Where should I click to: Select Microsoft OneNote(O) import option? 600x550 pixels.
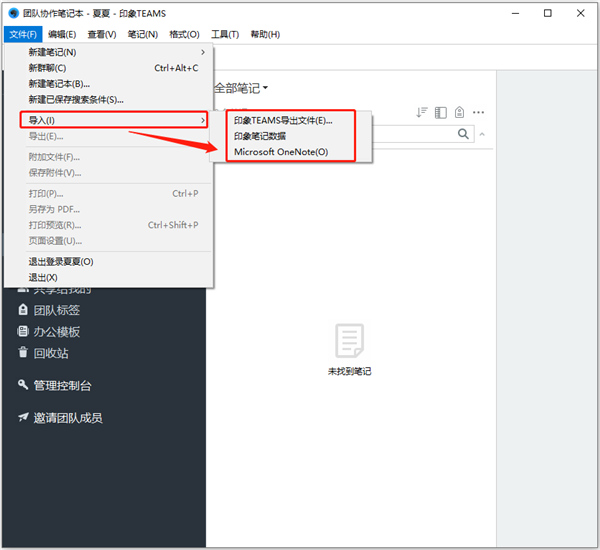[281, 152]
